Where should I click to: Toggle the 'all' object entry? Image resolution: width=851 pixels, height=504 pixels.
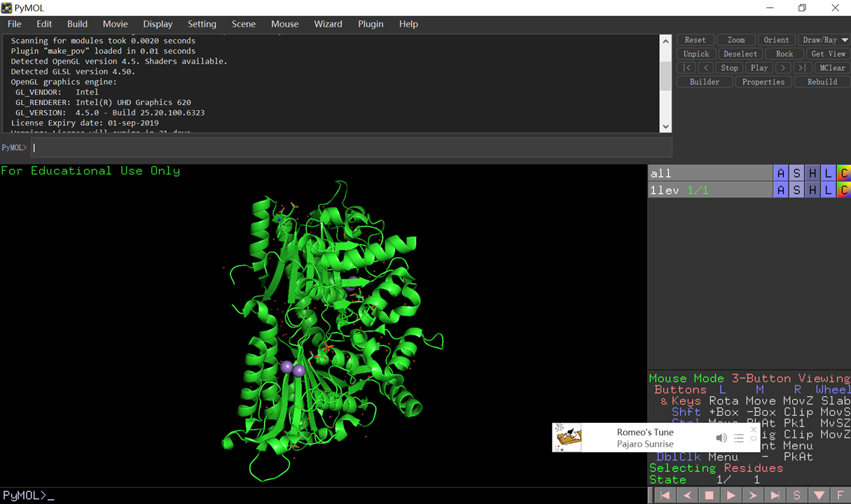(710, 173)
